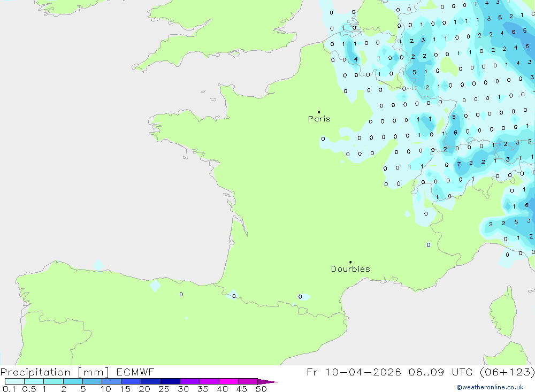Pick the 5–10 mm legend swatch
This screenshot has width=535, height=392.
pyautogui.click(x=93, y=381)
